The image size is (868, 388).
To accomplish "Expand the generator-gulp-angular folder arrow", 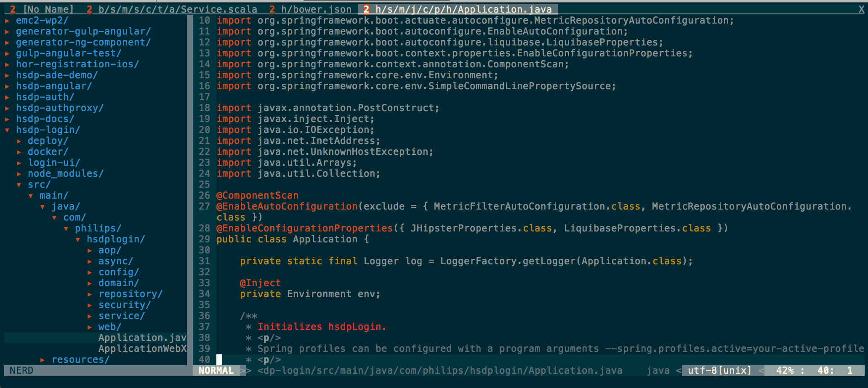I will tap(8, 32).
